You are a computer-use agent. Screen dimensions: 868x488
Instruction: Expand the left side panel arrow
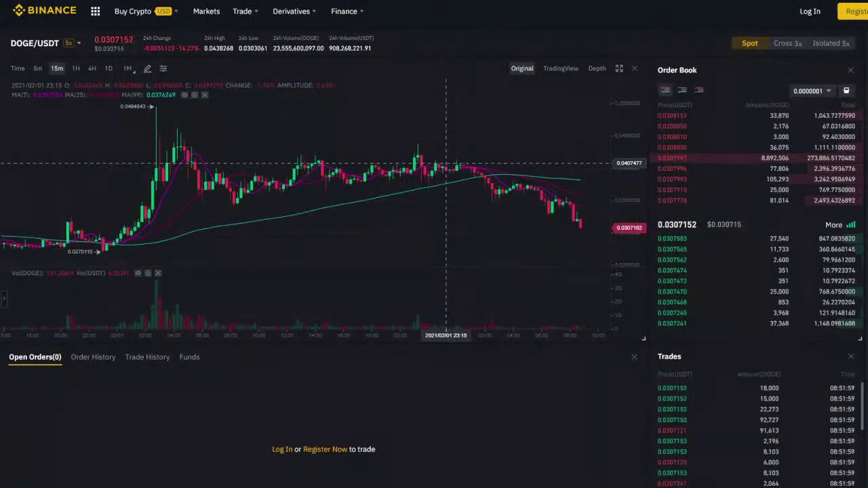pos(3,298)
